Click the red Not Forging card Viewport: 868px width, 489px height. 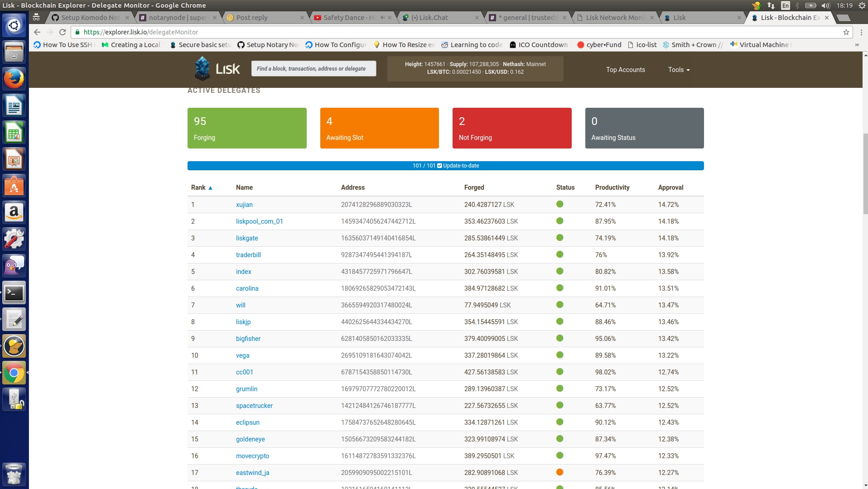(512, 128)
